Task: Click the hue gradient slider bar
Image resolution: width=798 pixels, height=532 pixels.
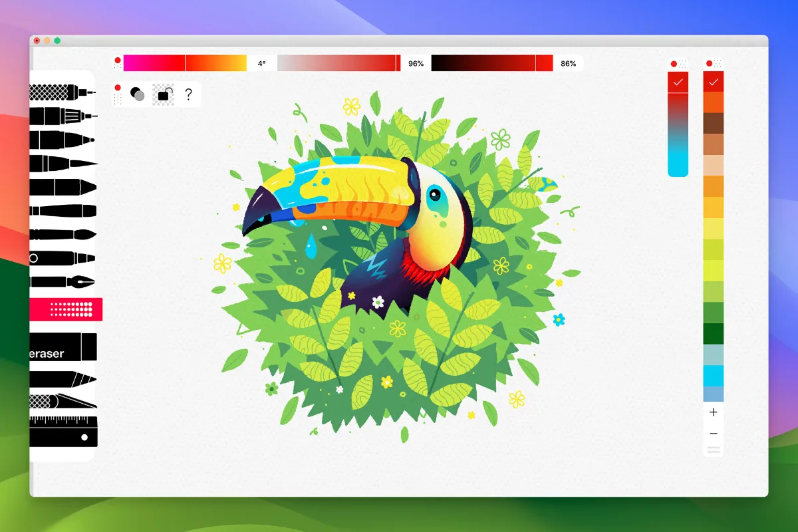Action: [x=185, y=63]
